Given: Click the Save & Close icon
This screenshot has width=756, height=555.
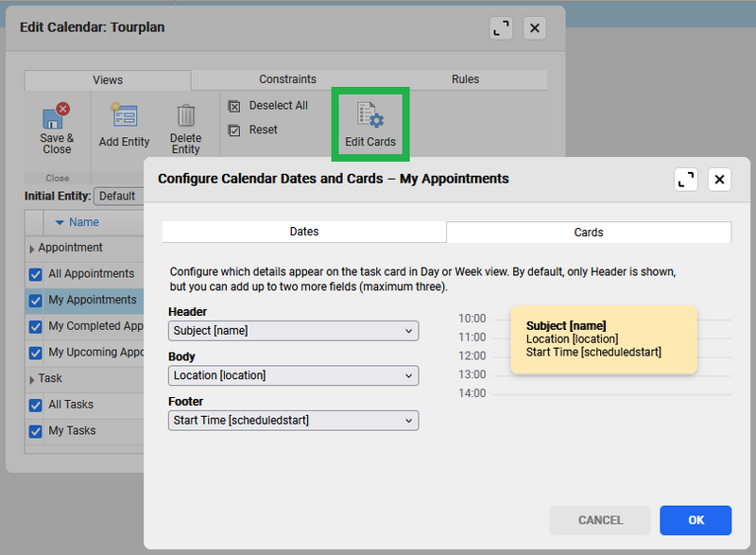Looking at the screenshot, I should point(56,118).
